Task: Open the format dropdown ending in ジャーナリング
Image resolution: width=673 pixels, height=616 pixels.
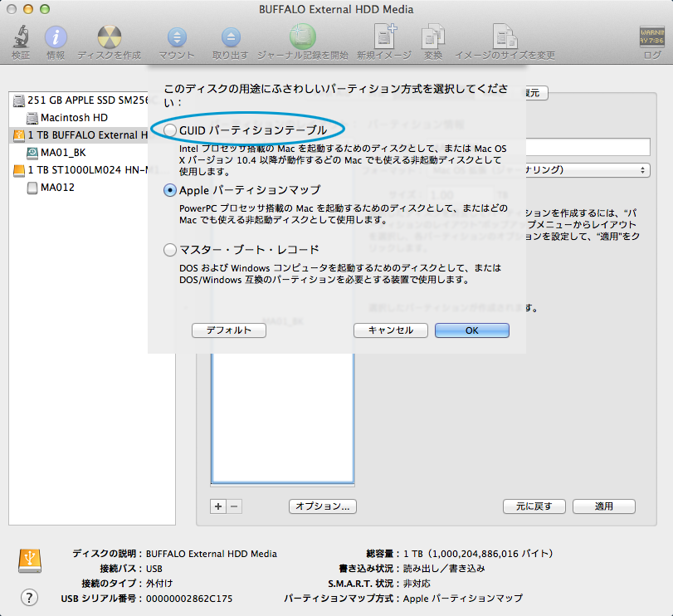Action: tap(581, 169)
